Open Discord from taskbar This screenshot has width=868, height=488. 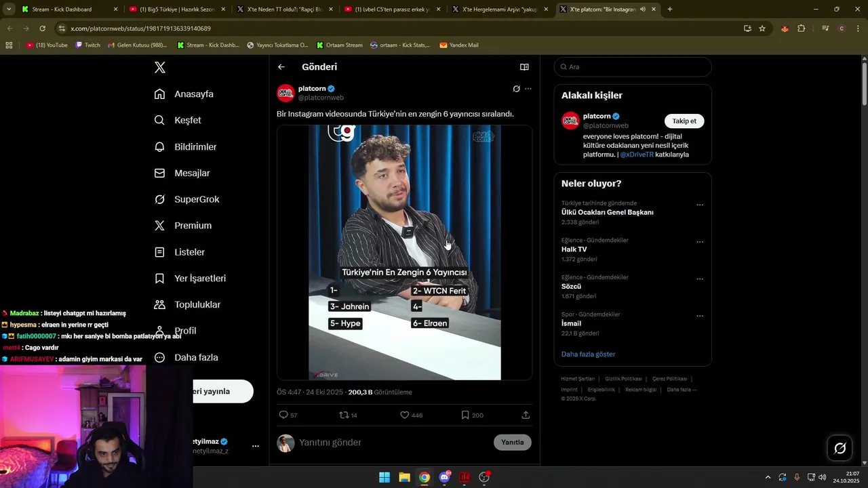pyautogui.click(x=445, y=477)
